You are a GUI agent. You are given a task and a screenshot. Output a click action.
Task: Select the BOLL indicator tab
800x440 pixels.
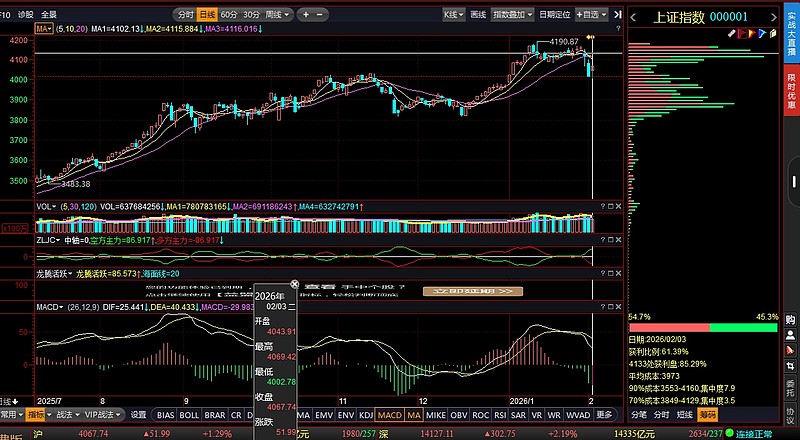[189, 414]
